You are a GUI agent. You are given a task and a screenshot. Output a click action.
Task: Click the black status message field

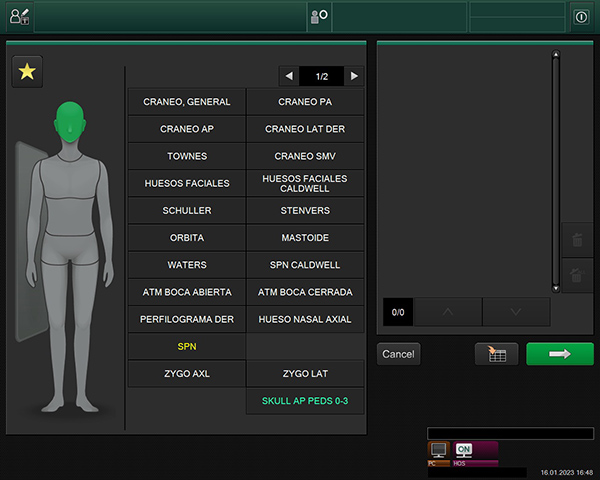(510, 433)
